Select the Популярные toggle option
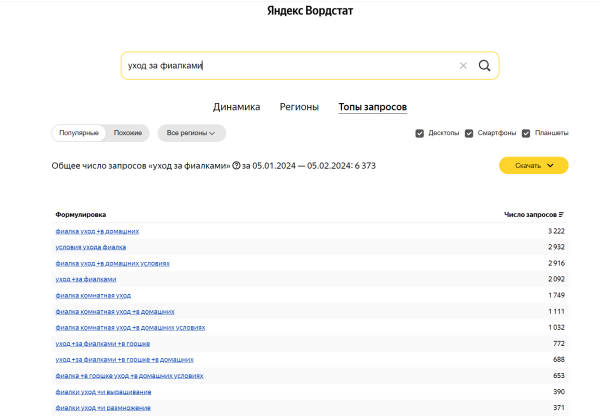The width and height of the screenshot is (600, 418). pyautogui.click(x=79, y=133)
